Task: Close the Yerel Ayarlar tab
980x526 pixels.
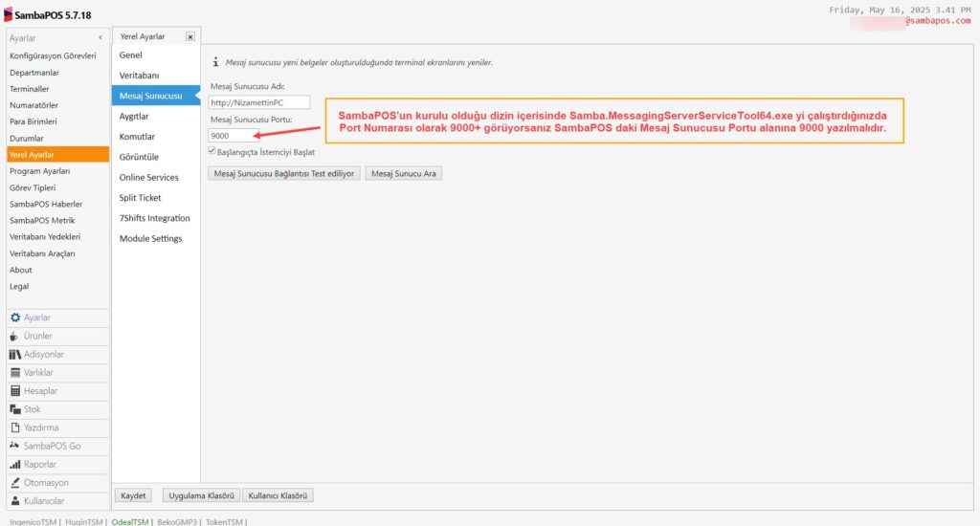Action: (190, 37)
